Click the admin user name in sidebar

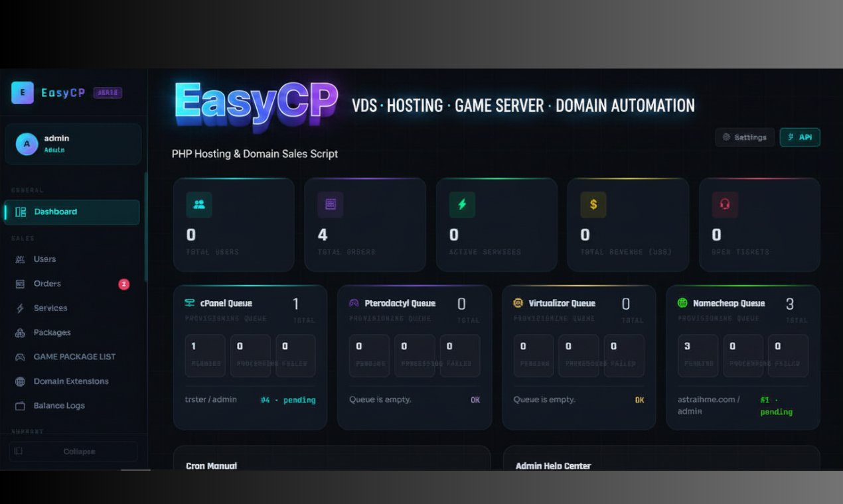click(x=57, y=139)
